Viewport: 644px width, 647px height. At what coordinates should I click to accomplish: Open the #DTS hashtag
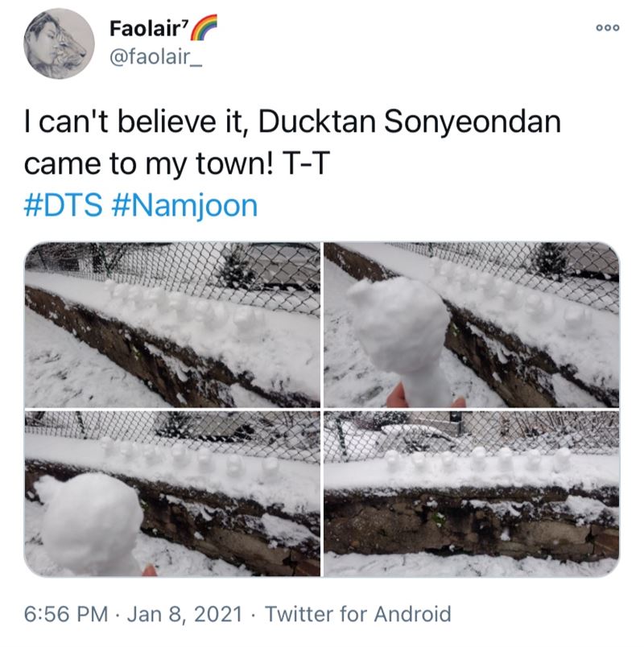coord(63,205)
